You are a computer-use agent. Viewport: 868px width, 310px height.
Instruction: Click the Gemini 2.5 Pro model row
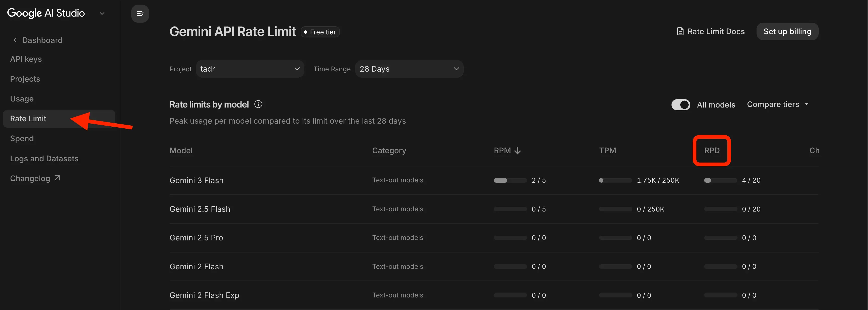click(x=196, y=238)
